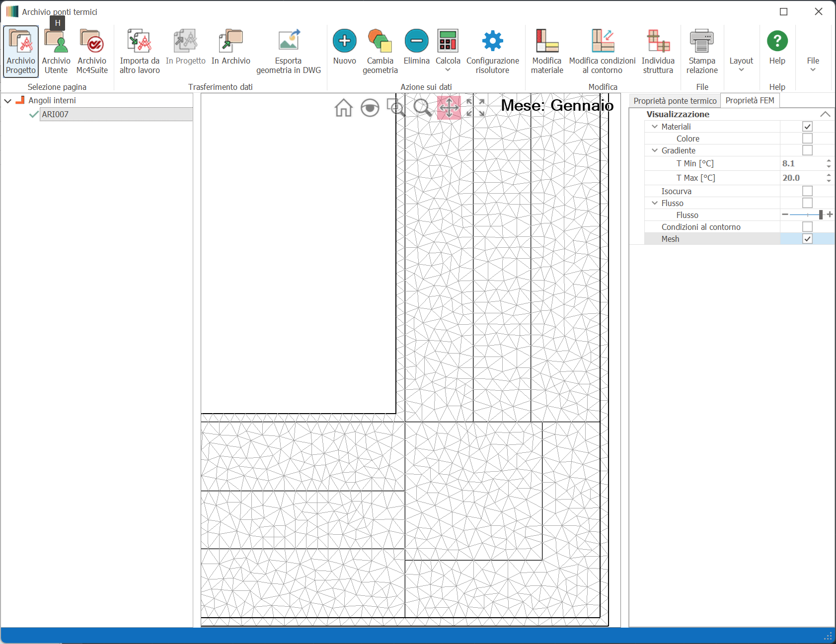Open the Calcola dropdown arrow
Viewport: 836px width, 644px height.
[448, 70]
